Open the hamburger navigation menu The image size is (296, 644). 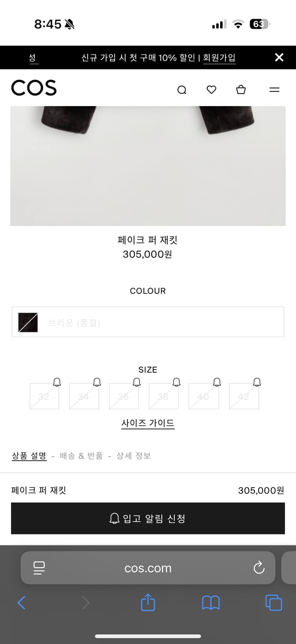pyautogui.click(x=274, y=90)
